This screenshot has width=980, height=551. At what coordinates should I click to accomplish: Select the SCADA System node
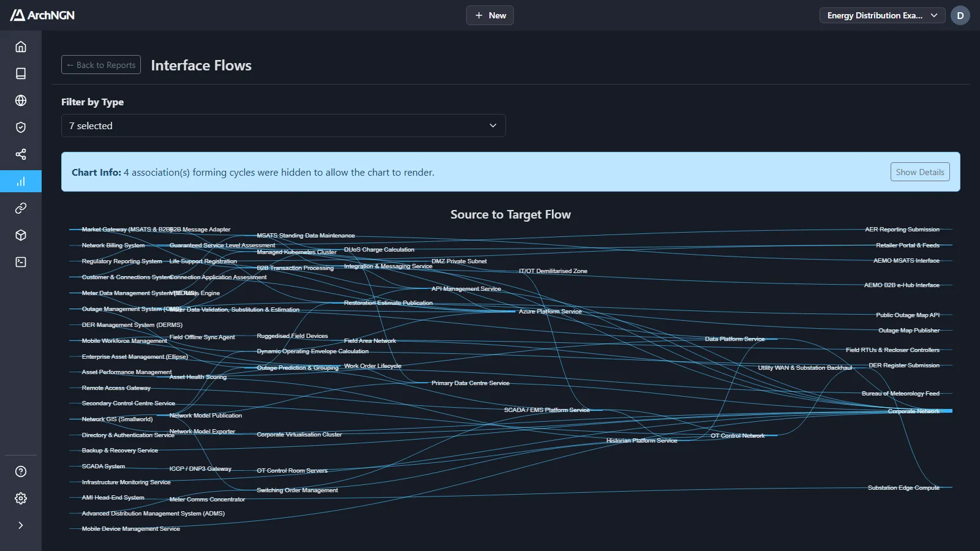pyautogui.click(x=104, y=467)
